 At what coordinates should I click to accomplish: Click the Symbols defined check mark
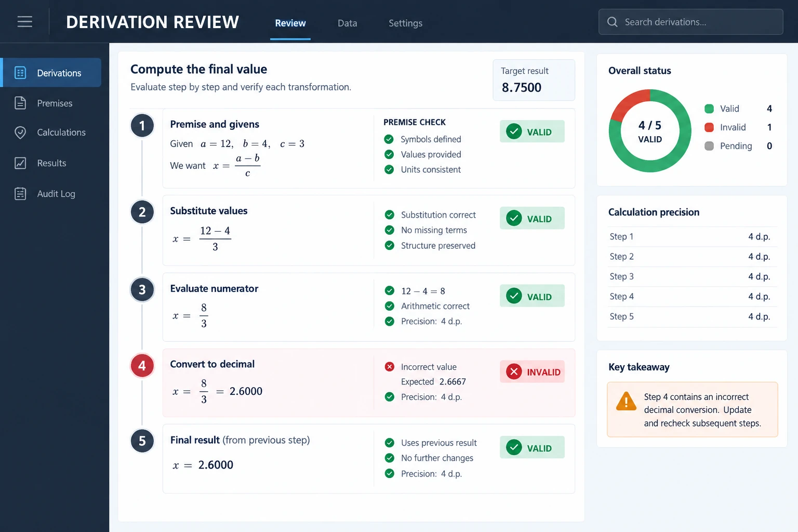coord(389,139)
